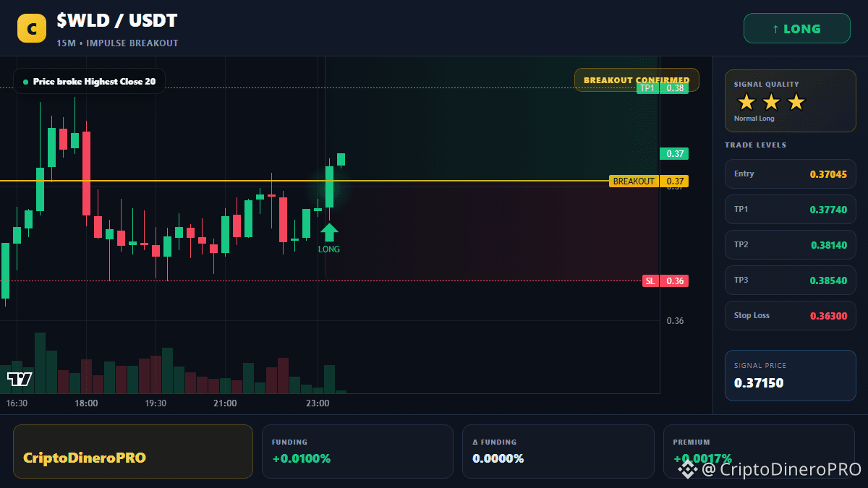Click the BREAKOUT CONFIRMED badge
This screenshot has width=868, height=488.
tap(637, 80)
